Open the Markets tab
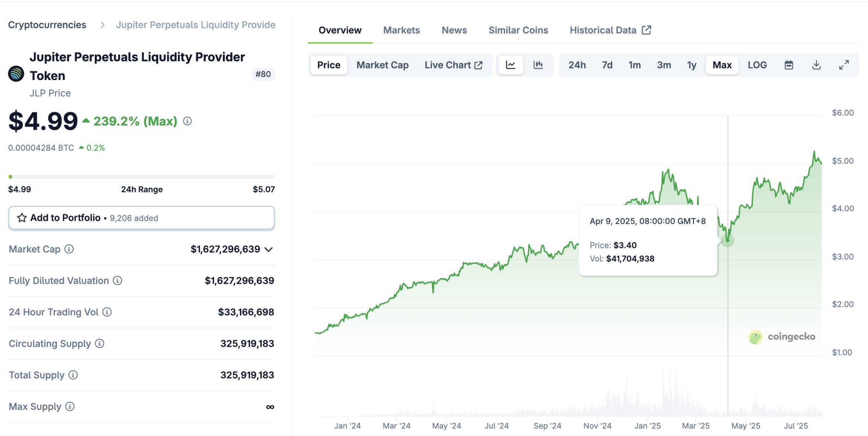 pos(401,30)
